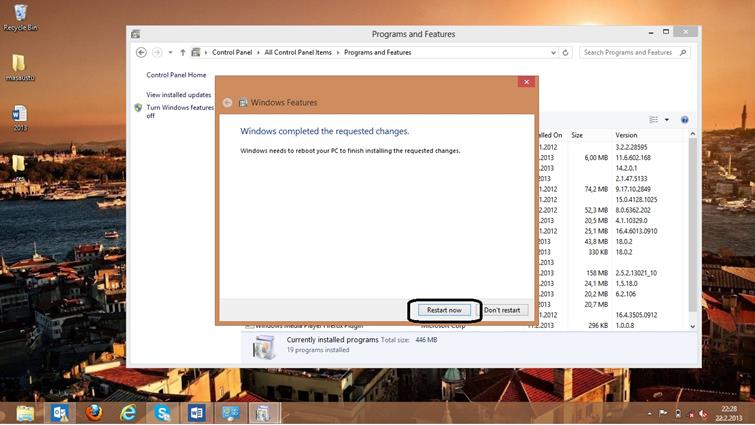Select version 15.0.4128.1025 row
The image size is (755, 425).
[x=636, y=200]
